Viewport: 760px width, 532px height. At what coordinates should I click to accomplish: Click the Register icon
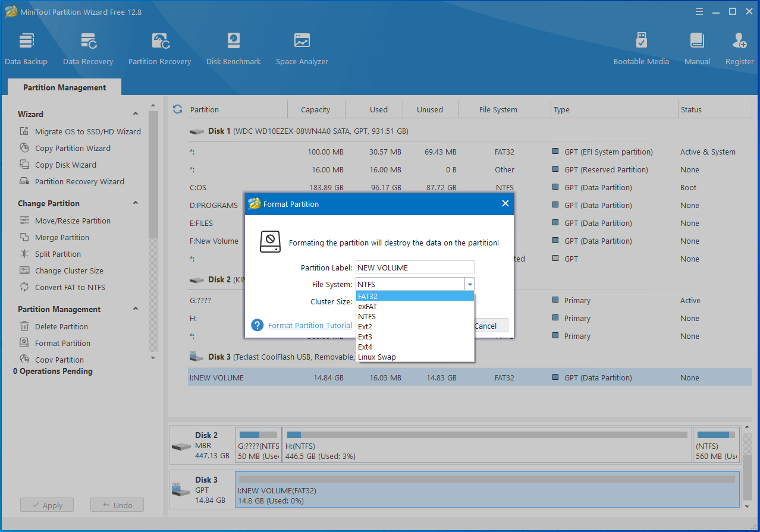pos(739,40)
